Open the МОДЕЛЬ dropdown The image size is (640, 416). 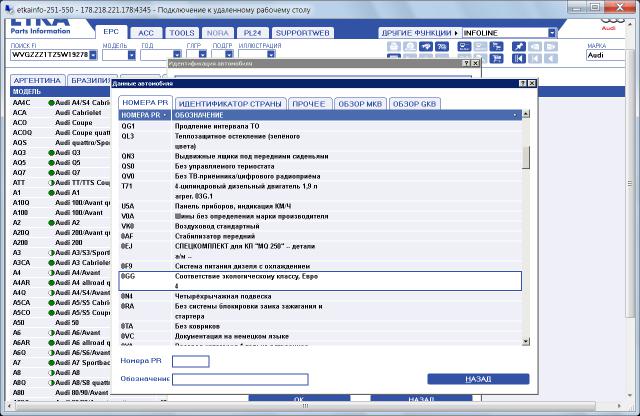pyautogui.click(x=131, y=55)
